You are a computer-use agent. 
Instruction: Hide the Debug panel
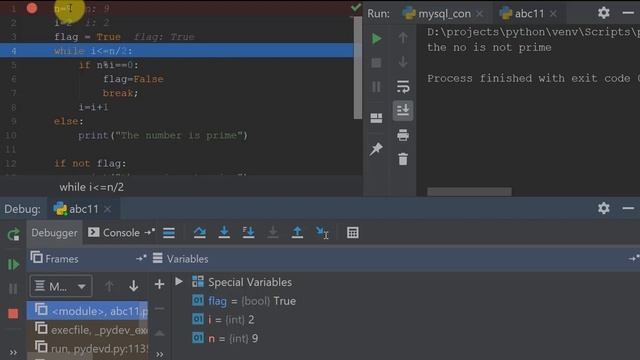pos(628,208)
